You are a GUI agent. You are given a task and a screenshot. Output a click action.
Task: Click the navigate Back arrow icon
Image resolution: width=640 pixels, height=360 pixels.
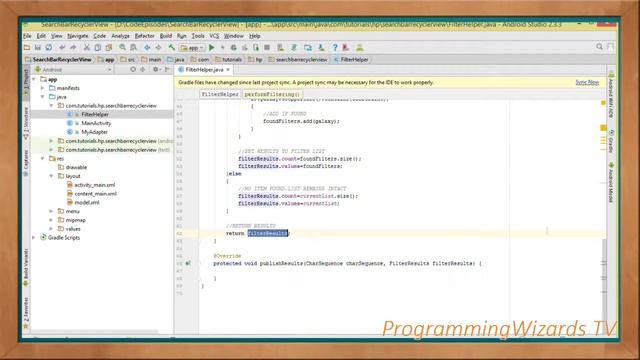point(147,48)
